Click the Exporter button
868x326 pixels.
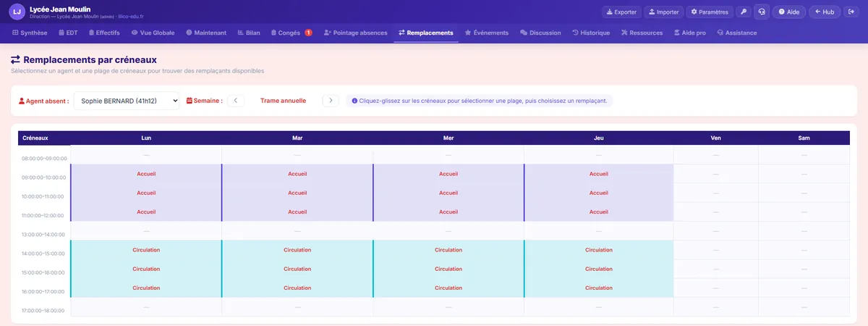pos(621,12)
